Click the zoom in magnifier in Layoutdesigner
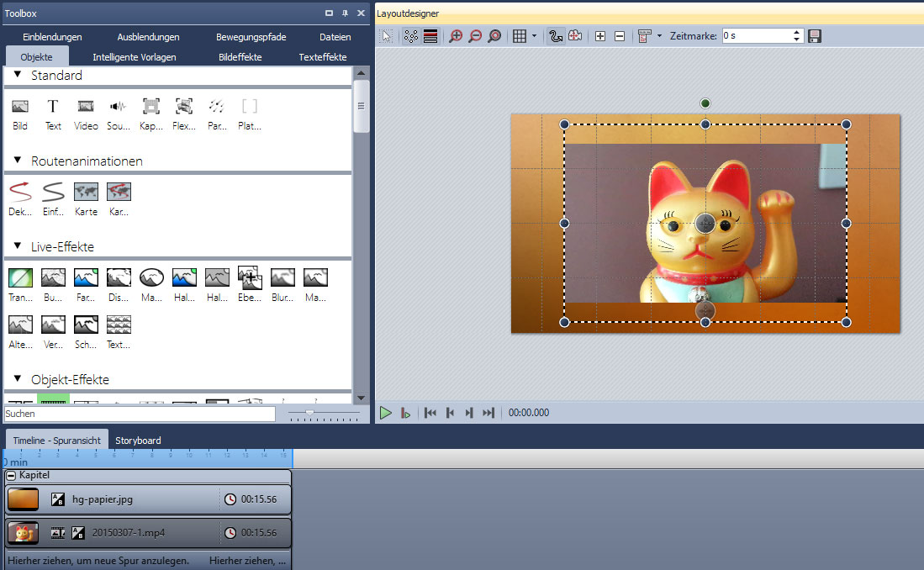The image size is (924, 570). click(x=456, y=36)
